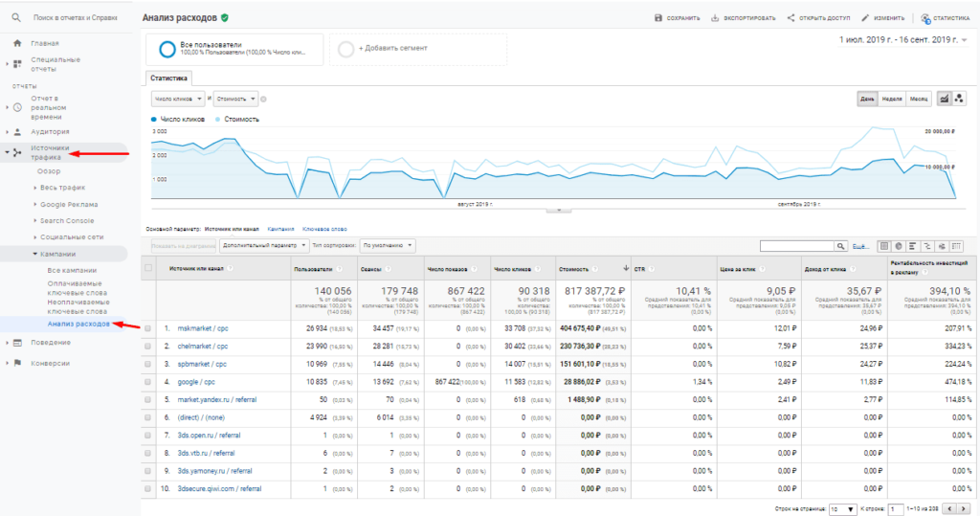This screenshot has height=516, width=980.
Task: Click the Изменить pencil icon
Action: coord(865,18)
